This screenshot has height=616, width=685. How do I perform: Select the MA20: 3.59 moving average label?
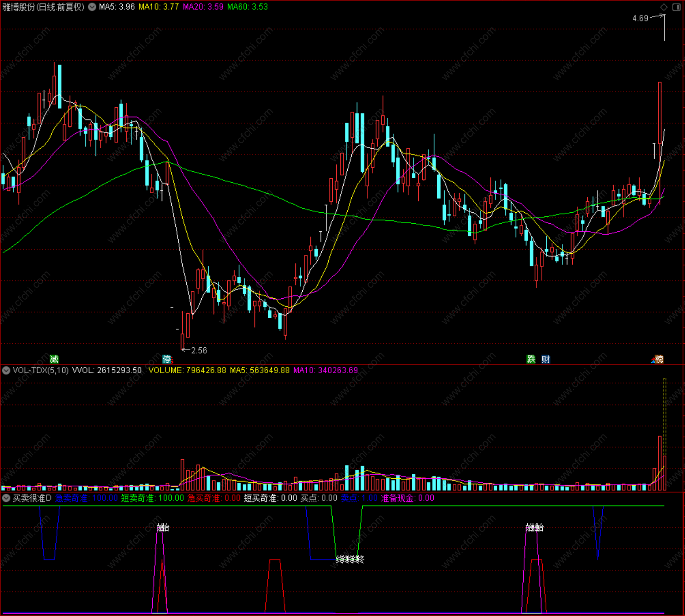(x=203, y=7)
